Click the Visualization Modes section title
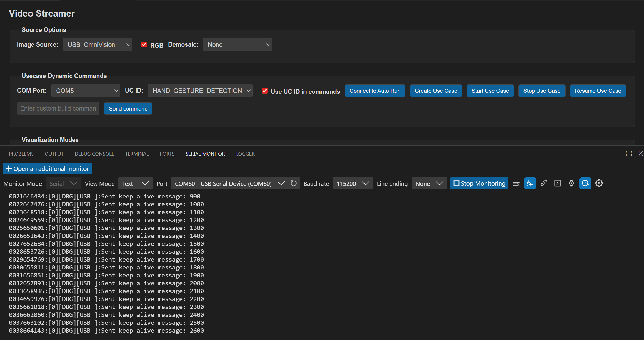644x340 pixels. [50, 140]
